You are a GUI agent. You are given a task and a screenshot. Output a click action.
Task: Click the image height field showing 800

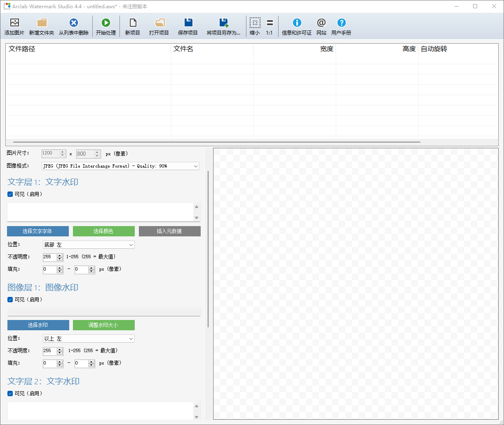pyautogui.click(x=85, y=154)
